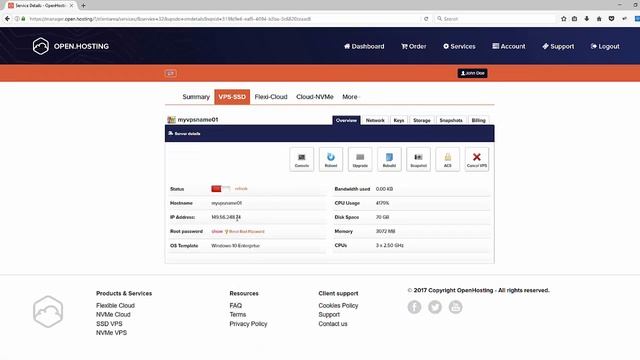Open the Order menu in the navigation
Image resolution: width=640 pixels, height=360 pixels.
coord(413,47)
